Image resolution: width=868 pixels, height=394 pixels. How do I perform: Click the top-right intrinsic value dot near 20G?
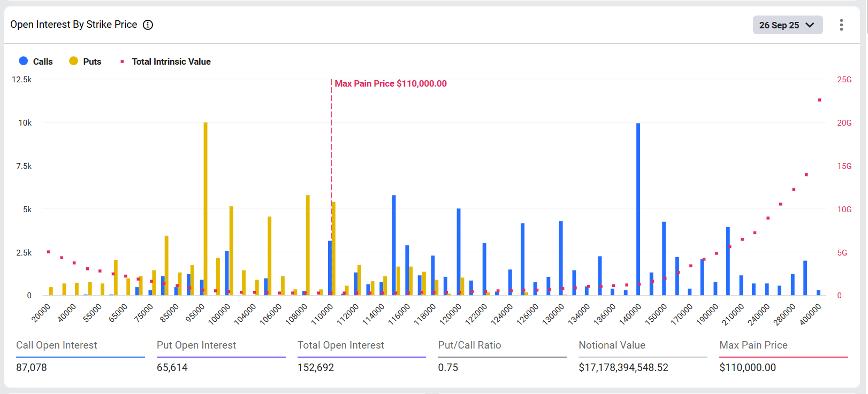819,100
